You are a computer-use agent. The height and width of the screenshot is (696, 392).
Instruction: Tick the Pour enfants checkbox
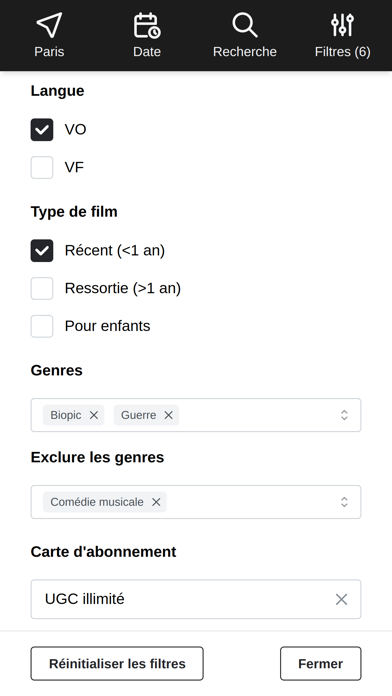[x=42, y=326]
